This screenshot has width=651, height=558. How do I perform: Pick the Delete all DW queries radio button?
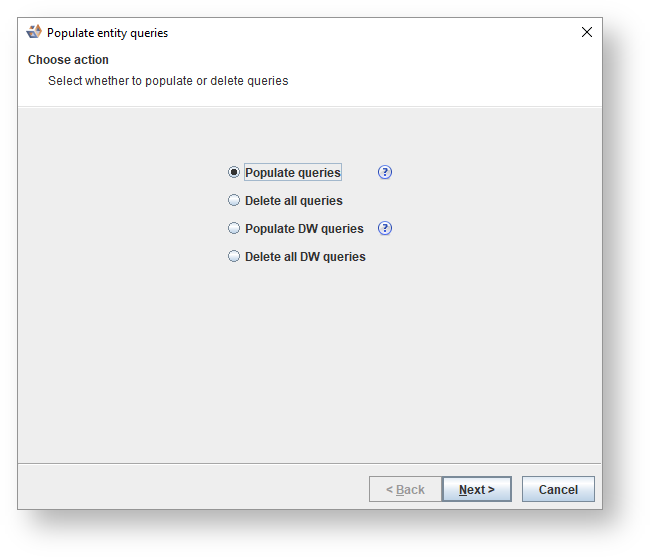[234, 256]
